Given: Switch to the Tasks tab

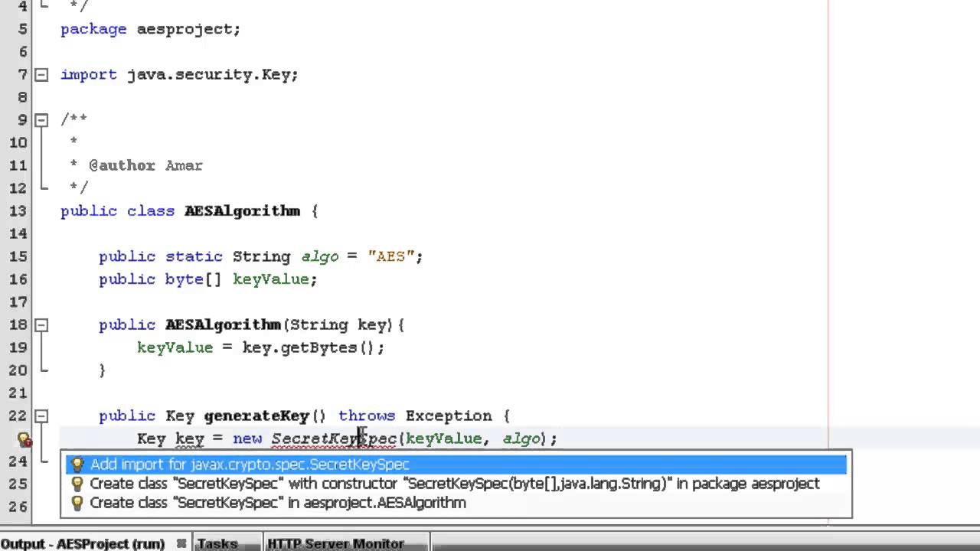Looking at the screenshot, I should (x=217, y=543).
